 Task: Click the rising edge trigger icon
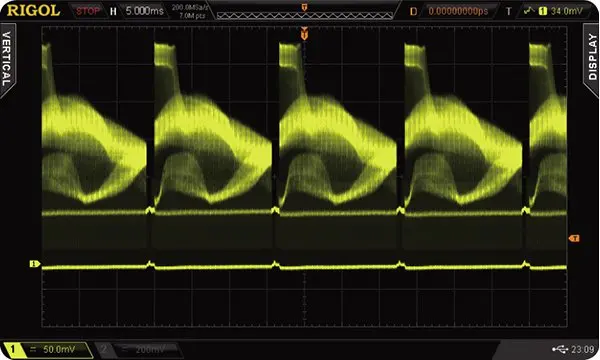[x=529, y=11]
